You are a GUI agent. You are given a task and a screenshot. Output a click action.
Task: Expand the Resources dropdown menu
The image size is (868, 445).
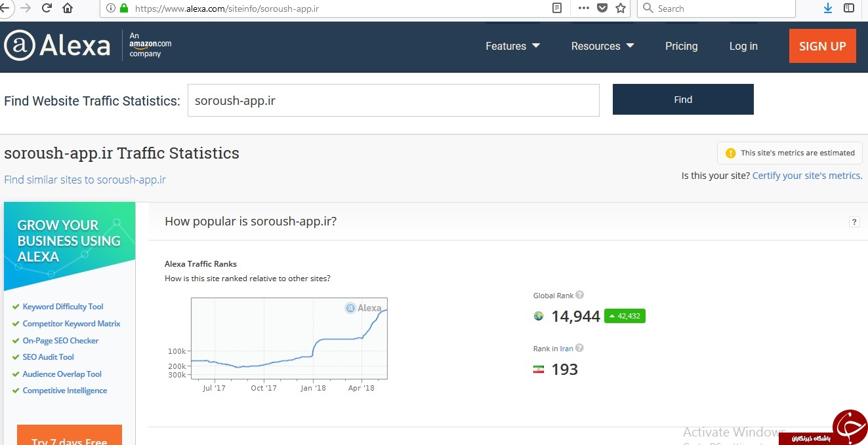point(602,46)
